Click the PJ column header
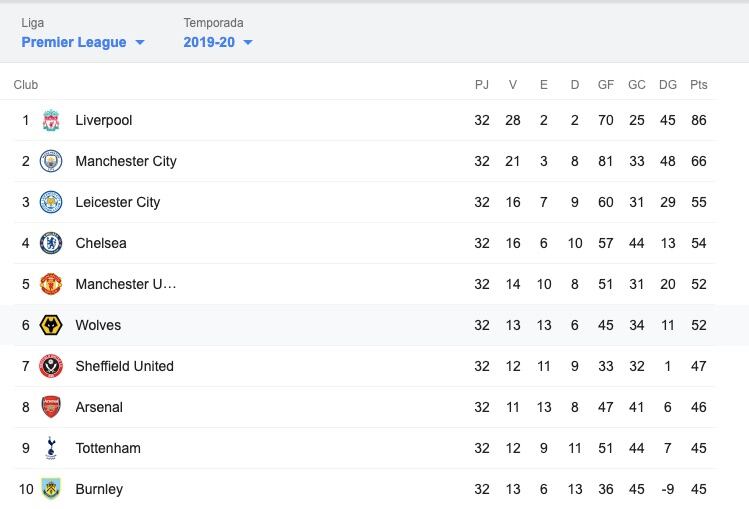749x509 pixels. tap(482, 85)
